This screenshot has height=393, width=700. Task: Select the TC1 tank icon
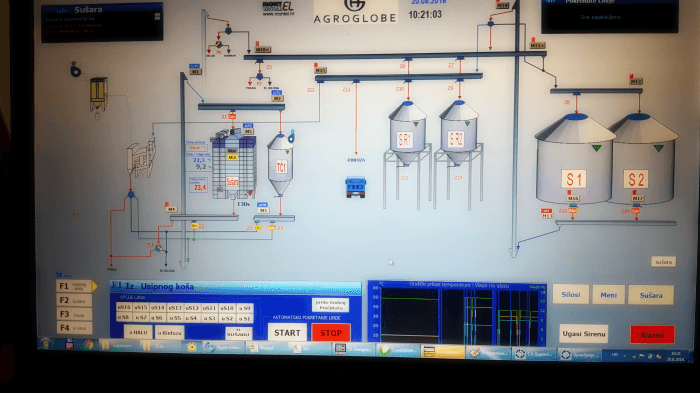(280, 165)
